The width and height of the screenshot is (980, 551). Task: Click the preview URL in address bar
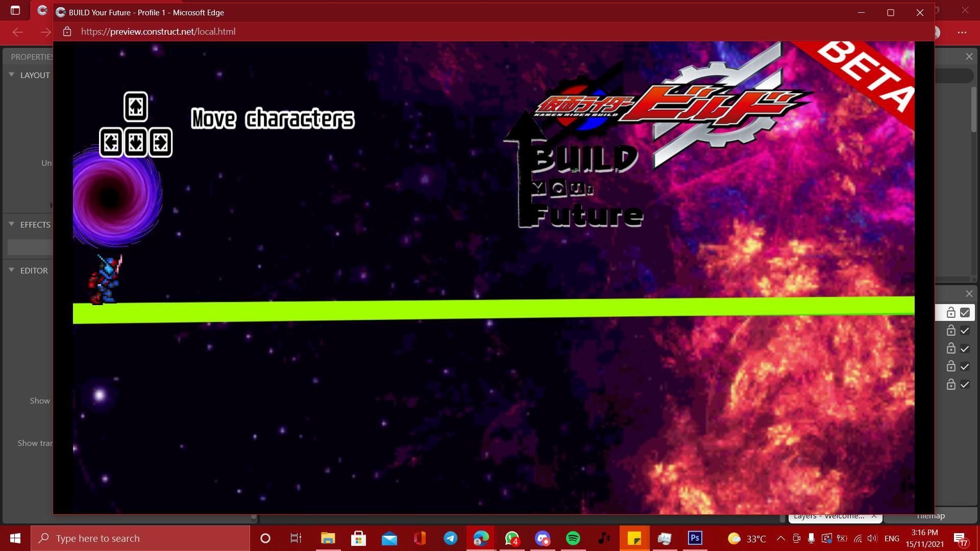158,32
